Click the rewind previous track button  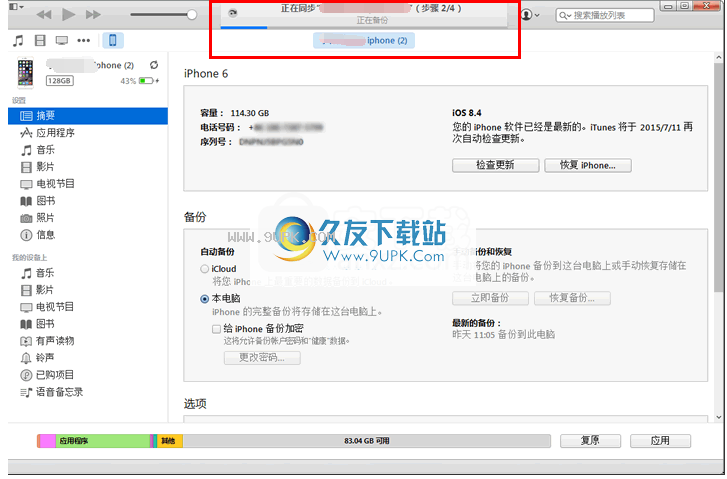[x=44, y=15]
